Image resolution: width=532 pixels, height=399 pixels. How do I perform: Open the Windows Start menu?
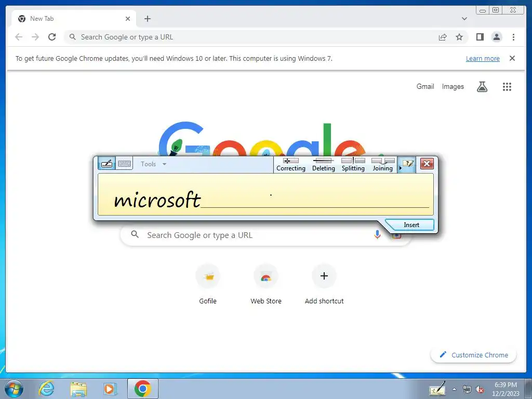[14, 389]
